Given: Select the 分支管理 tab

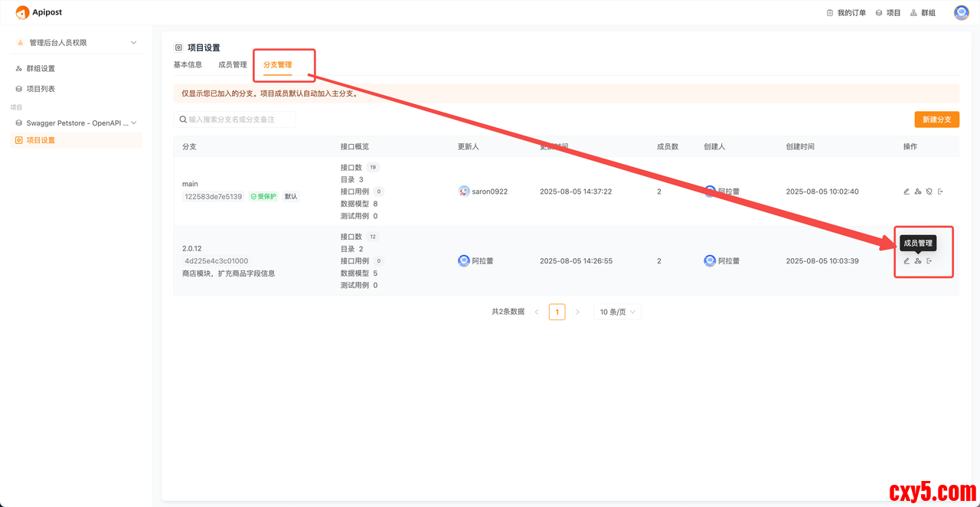Looking at the screenshot, I should [x=277, y=65].
